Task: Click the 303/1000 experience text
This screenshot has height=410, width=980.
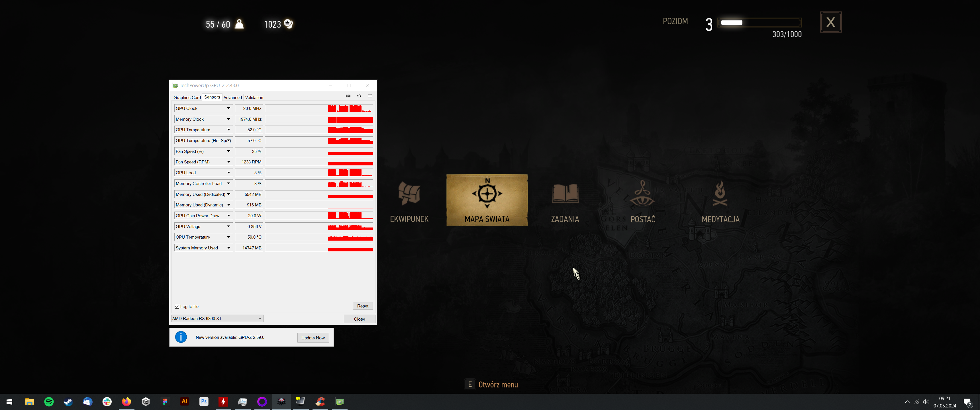Action: tap(787, 34)
